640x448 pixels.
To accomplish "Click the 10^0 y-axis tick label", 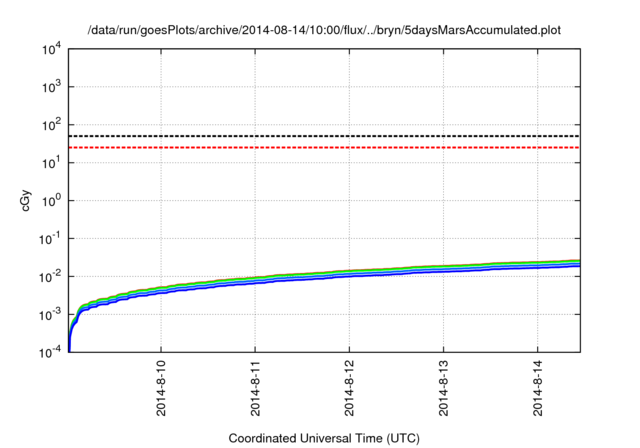I will coord(51,200).
